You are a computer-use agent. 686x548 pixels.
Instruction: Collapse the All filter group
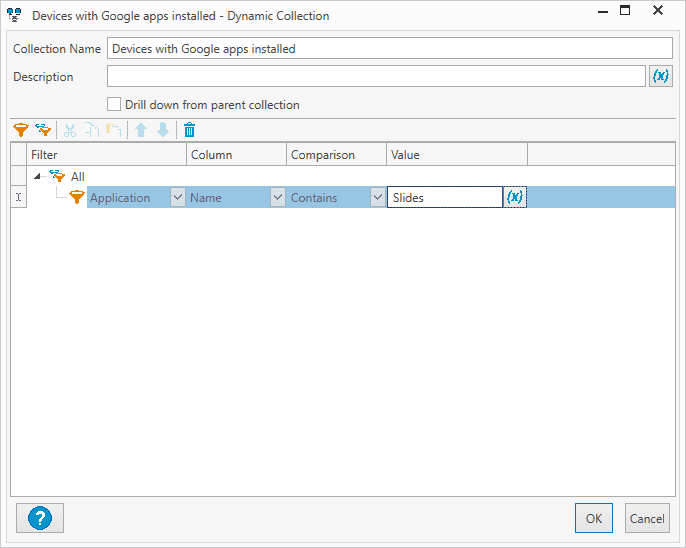(38, 176)
